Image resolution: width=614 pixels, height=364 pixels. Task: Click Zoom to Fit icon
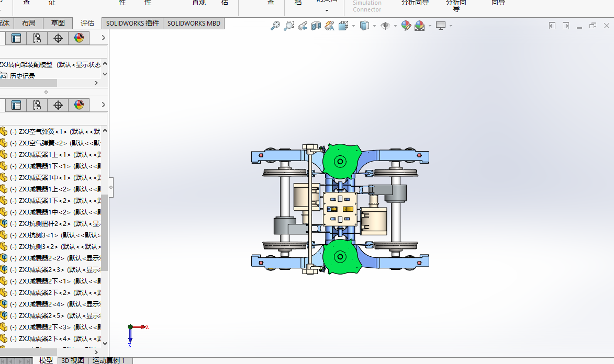pyautogui.click(x=275, y=26)
